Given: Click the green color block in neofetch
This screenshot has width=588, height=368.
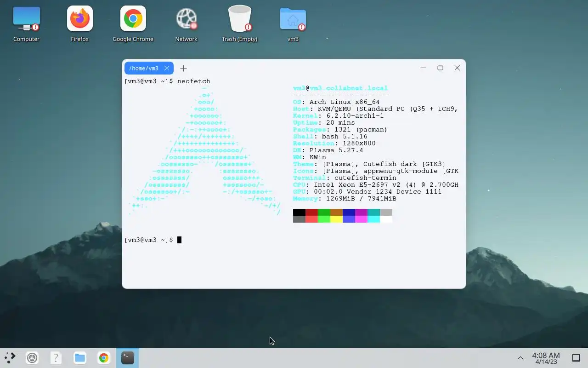Looking at the screenshot, I should 324,212.
